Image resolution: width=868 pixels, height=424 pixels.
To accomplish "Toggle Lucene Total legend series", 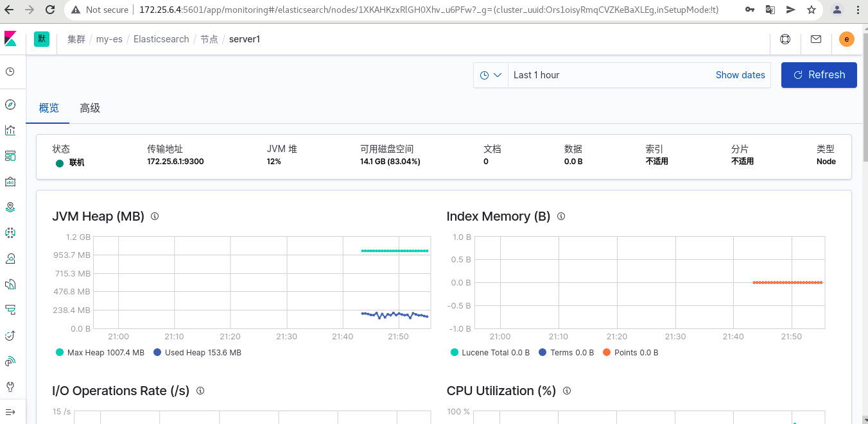I will pyautogui.click(x=490, y=353).
